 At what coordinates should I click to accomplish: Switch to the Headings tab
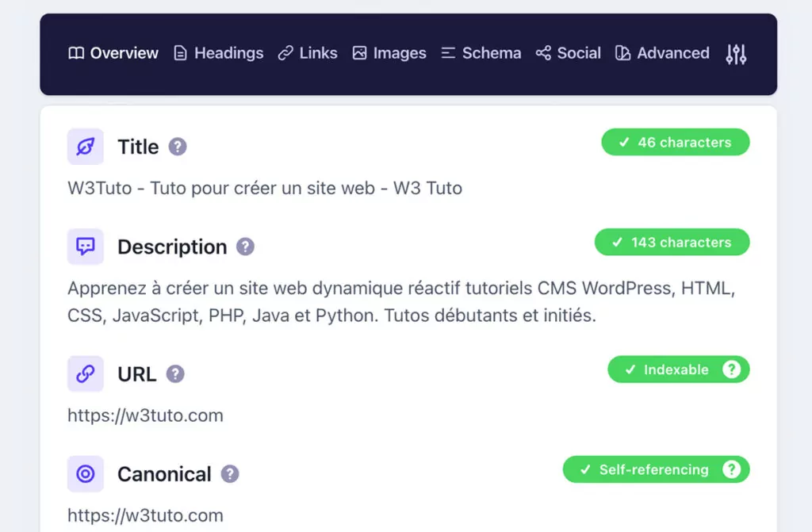[x=219, y=53]
